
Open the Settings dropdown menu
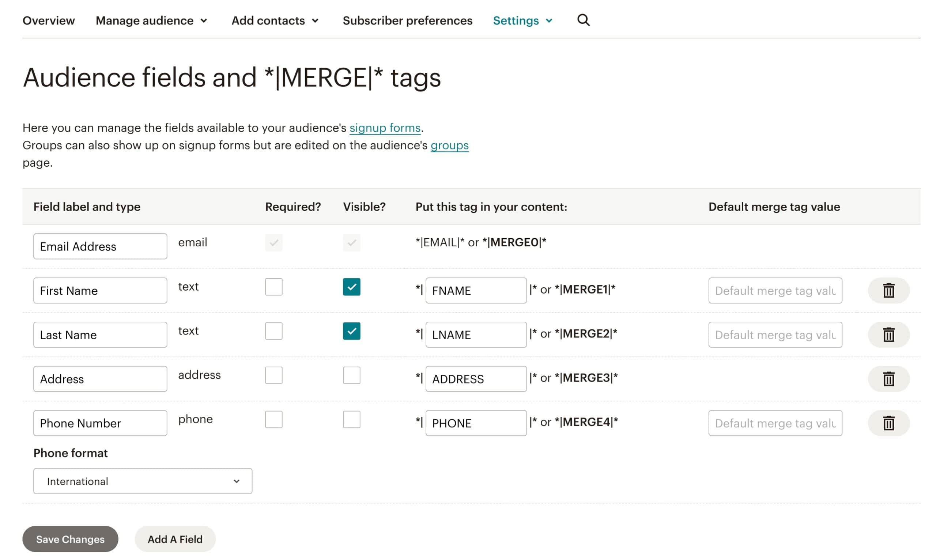point(522,20)
